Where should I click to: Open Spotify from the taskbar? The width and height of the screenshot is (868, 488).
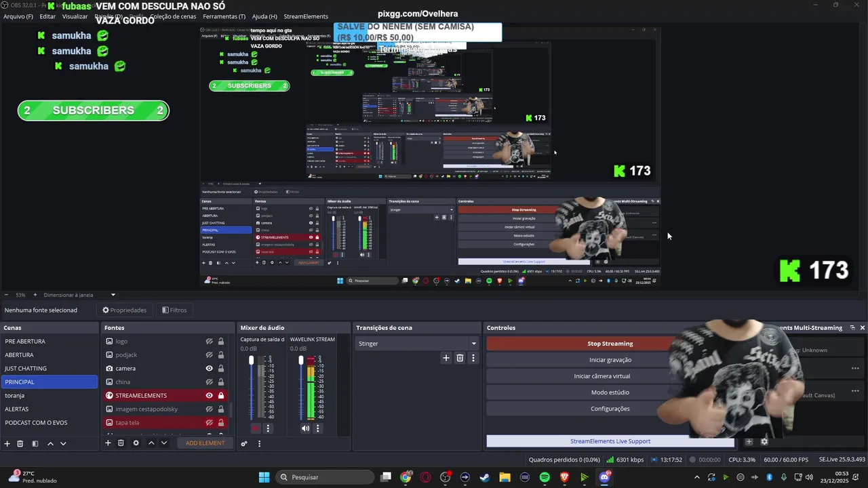click(x=545, y=477)
